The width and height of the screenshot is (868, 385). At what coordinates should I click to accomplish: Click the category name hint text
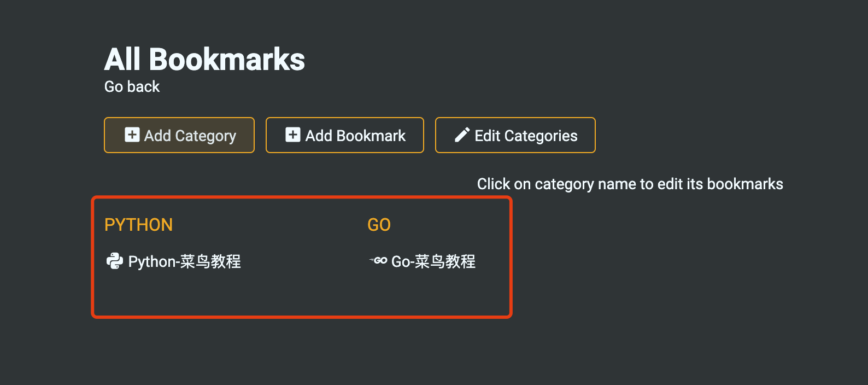click(x=630, y=184)
